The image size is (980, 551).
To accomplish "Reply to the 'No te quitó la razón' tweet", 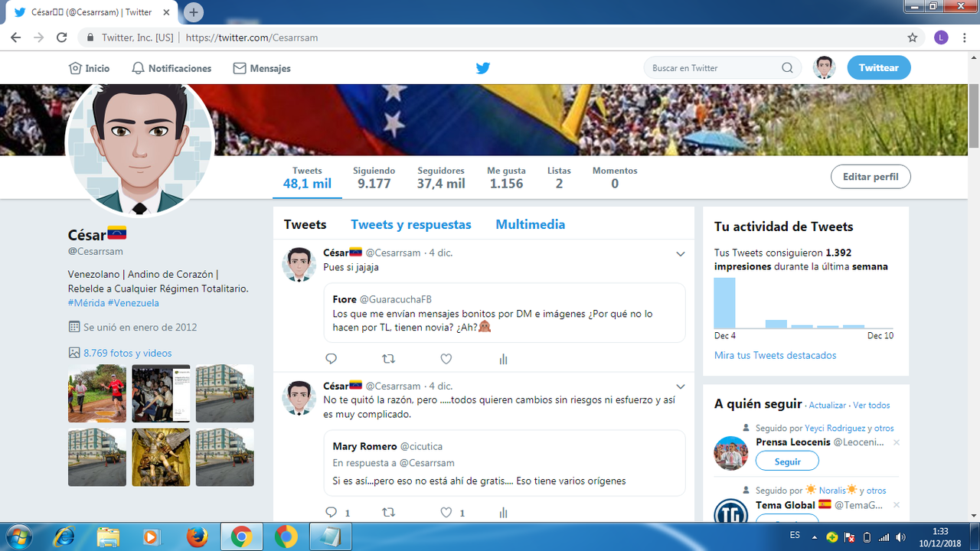I will [332, 513].
